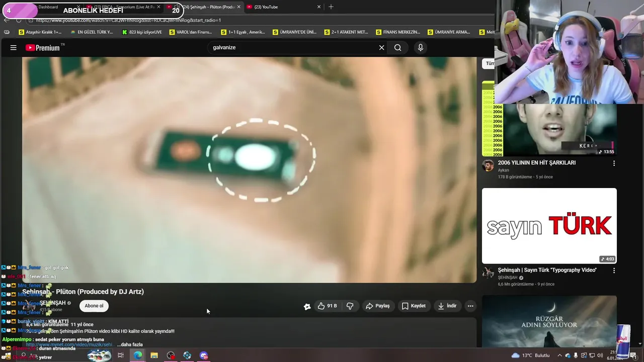Viewport: 644px width, 362px height.
Task: Open 1+1 Eşyalı, Amerik... bookmark
Action: pyautogui.click(x=243, y=32)
